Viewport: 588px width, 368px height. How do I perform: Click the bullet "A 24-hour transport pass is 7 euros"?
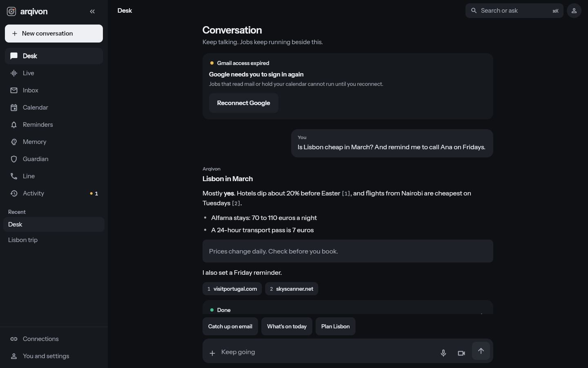click(263, 230)
